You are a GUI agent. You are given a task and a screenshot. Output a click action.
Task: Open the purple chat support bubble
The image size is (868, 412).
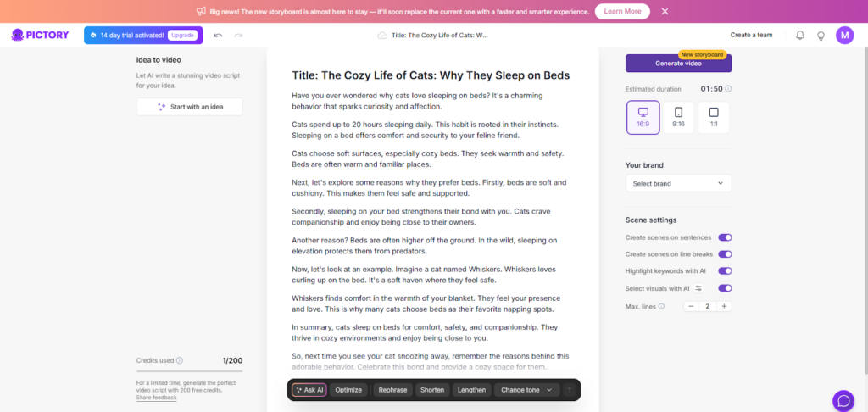(843, 400)
